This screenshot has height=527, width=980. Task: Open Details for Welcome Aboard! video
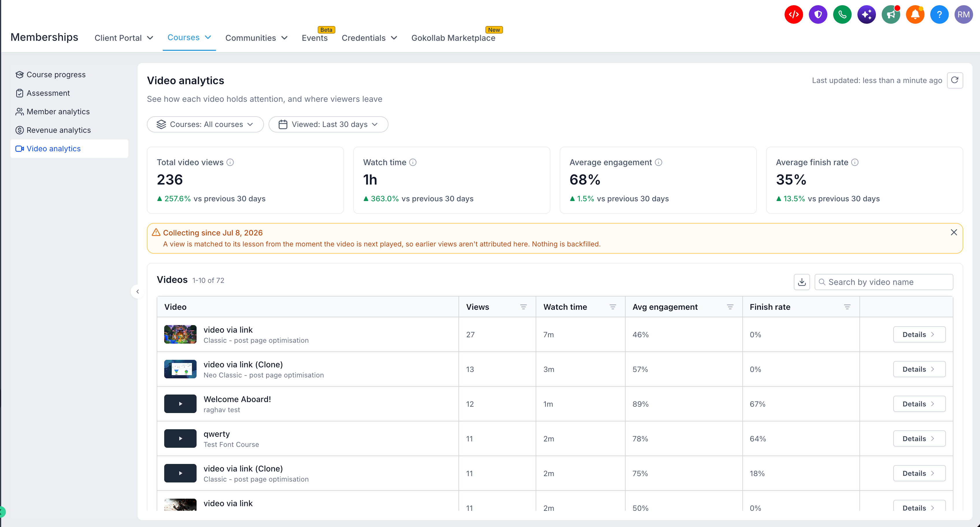click(919, 404)
